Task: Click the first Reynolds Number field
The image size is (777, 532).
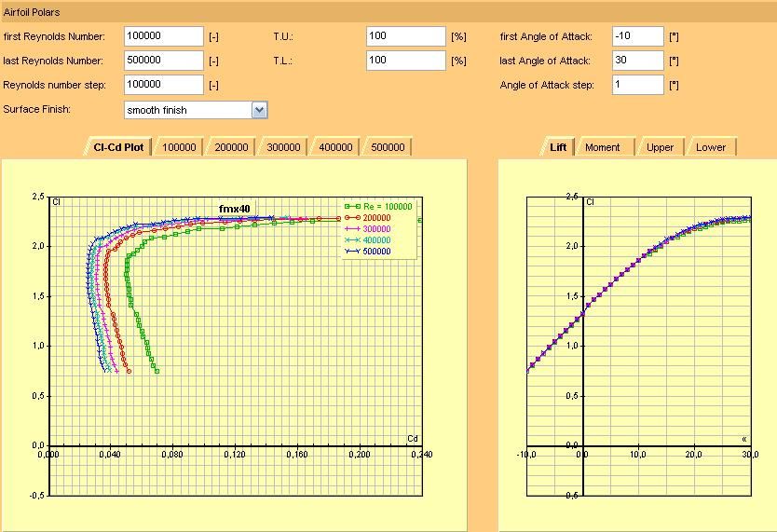Action: point(164,36)
